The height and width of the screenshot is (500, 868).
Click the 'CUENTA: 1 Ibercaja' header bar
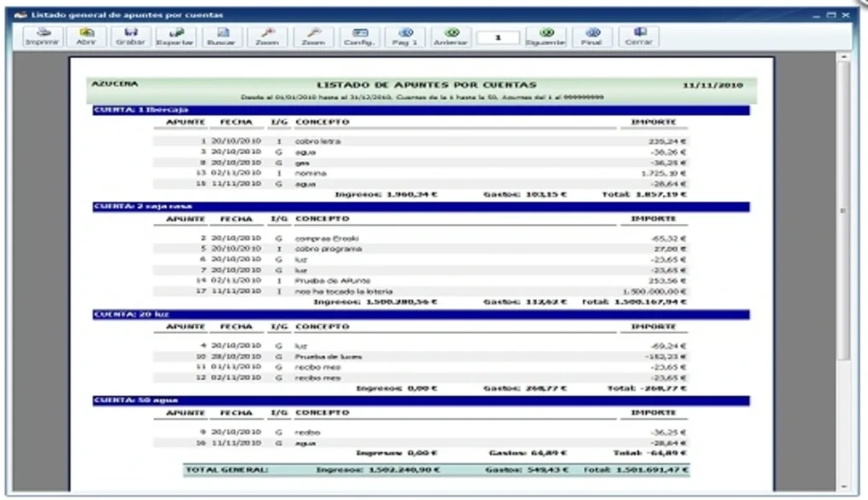tap(420, 110)
